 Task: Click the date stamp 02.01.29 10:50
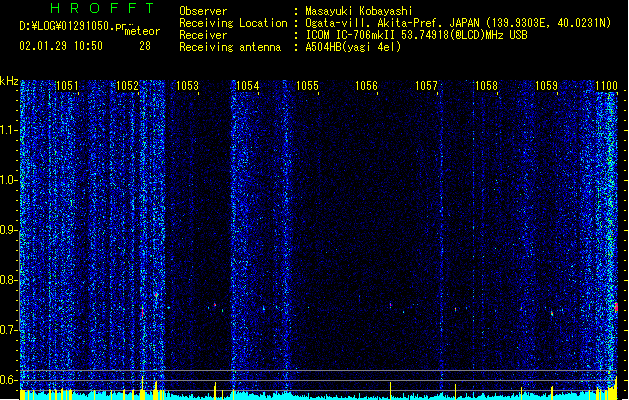[61, 46]
